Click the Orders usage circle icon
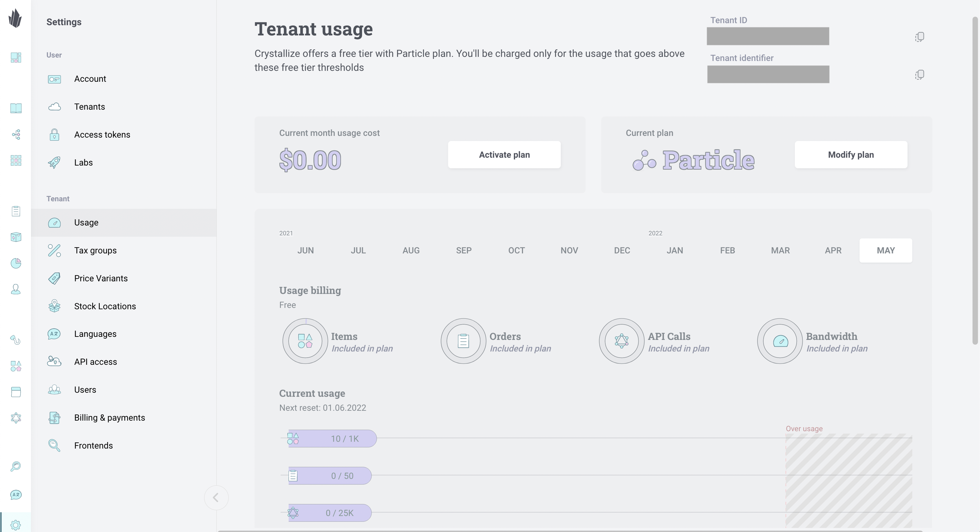The height and width of the screenshot is (532, 980). (463, 341)
